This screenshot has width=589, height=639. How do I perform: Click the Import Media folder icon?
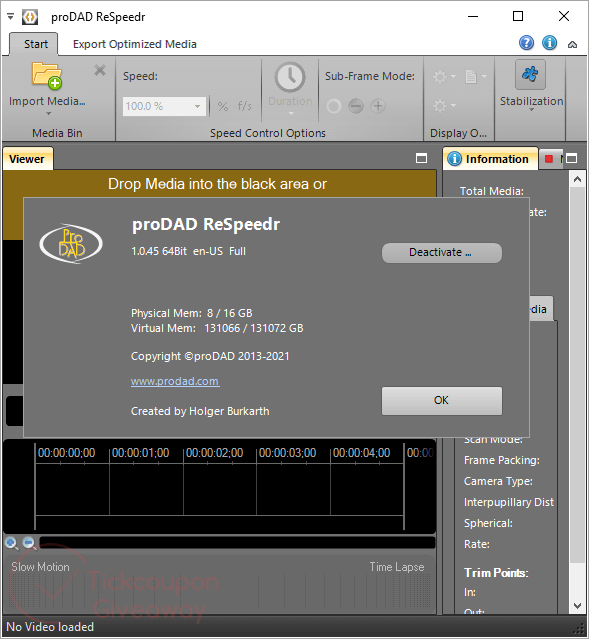point(47,75)
